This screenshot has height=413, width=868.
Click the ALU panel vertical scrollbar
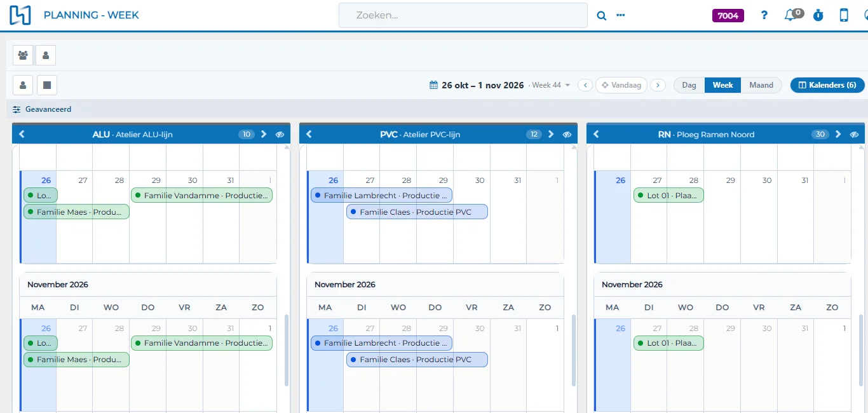tap(285, 350)
